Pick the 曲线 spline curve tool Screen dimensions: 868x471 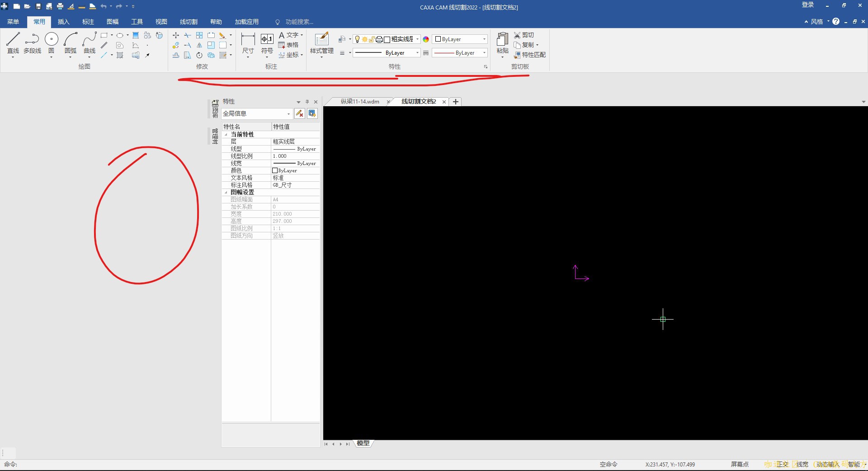click(90, 43)
